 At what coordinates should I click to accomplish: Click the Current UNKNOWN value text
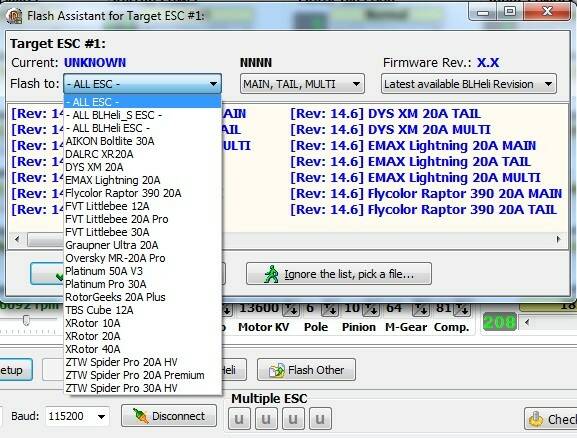click(x=95, y=63)
